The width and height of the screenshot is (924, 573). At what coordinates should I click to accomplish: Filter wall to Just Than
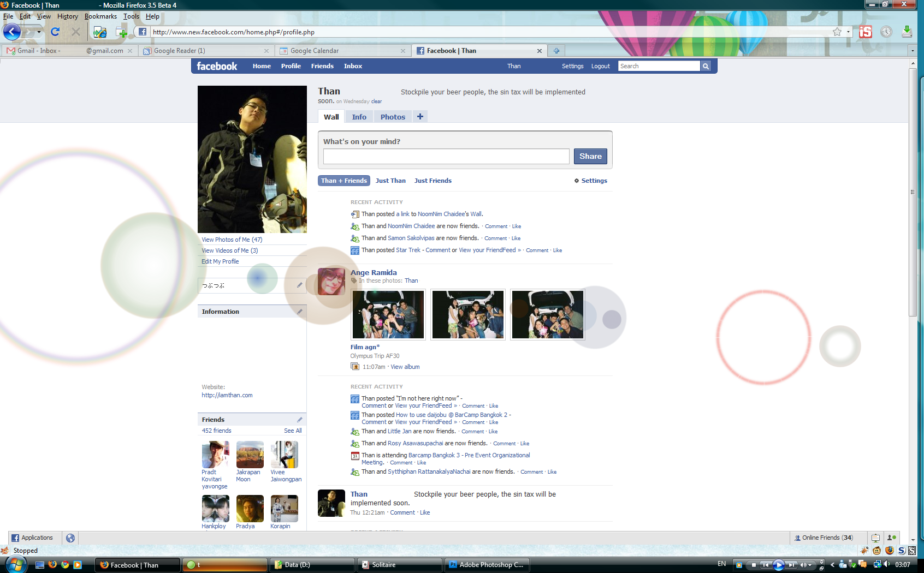point(390,181)
